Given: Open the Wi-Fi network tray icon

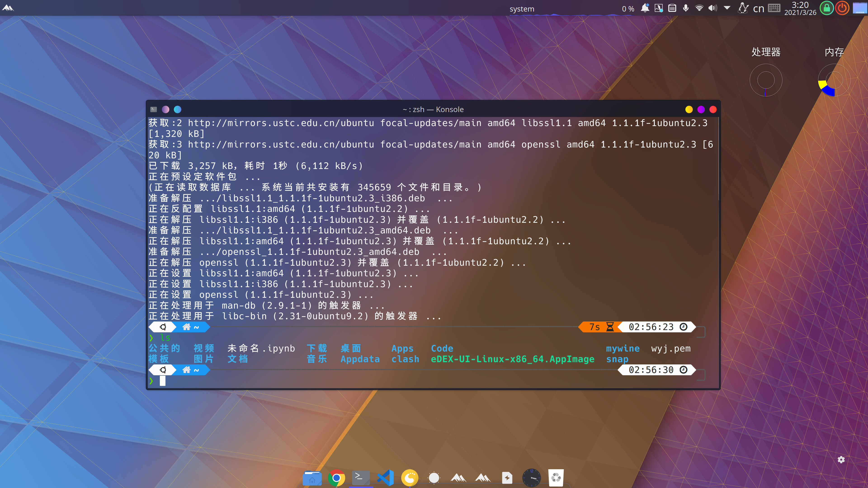Looking at the screenshot, I should pyautogui.click(x=699, y=8).
